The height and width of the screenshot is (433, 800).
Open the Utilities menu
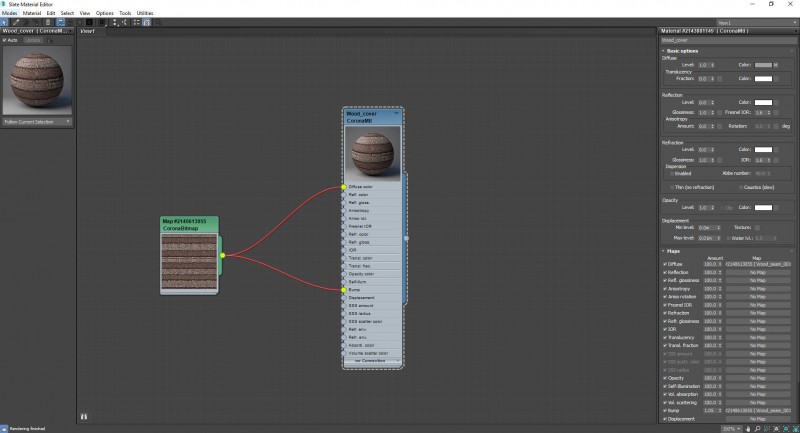[146, 13]
